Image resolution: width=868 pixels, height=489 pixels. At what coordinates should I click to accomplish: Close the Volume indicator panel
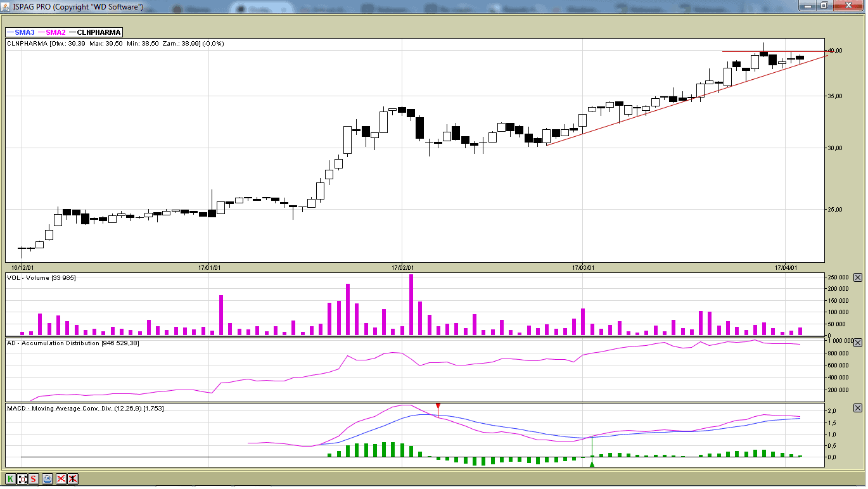tap(858, 277)
